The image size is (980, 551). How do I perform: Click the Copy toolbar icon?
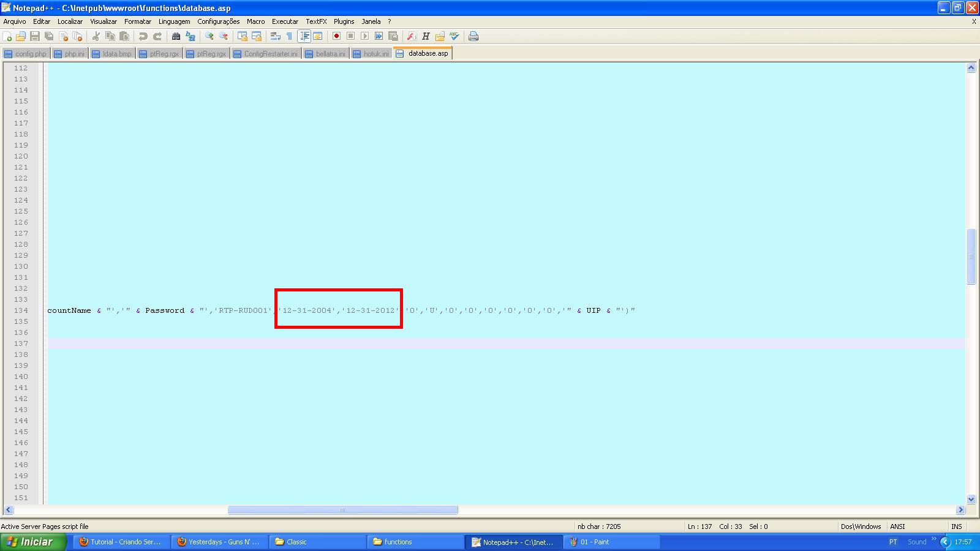[110, 36]
